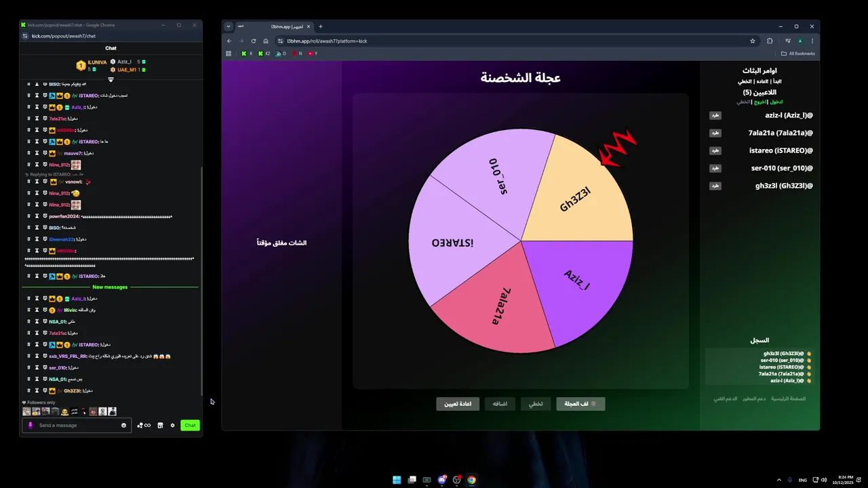Open دعم المطور developer support link
This screenshot has height=488, width=868.
tap(753, 399)
